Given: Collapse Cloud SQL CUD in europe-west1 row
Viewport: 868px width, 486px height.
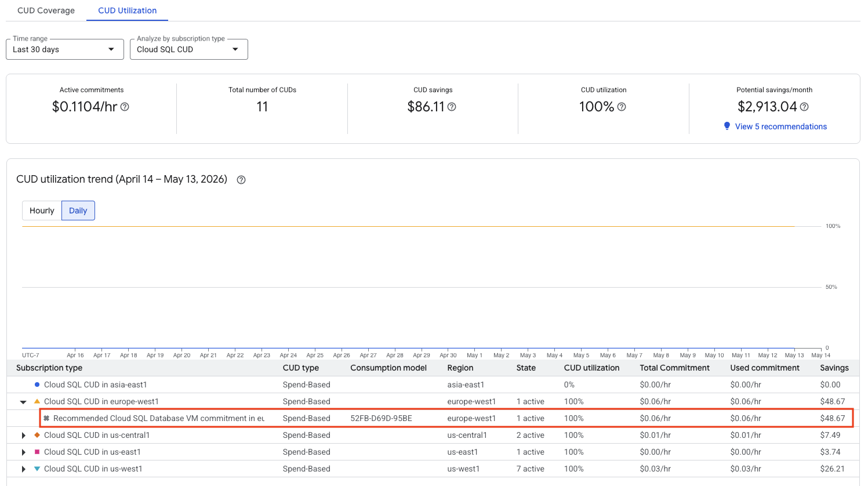Looking at the screenshot, I should 23,402.
